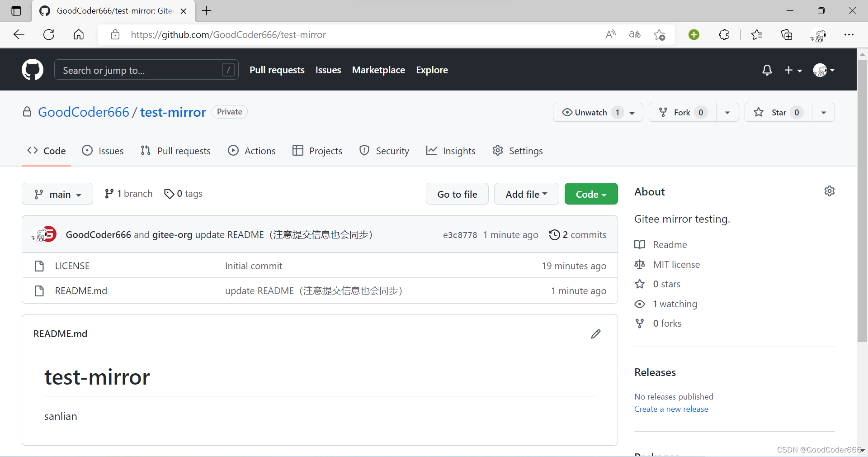Open browser settings and more menu
Image resolution: width=868 pixels, height=457 pixels.
click(x=849, y=35)
